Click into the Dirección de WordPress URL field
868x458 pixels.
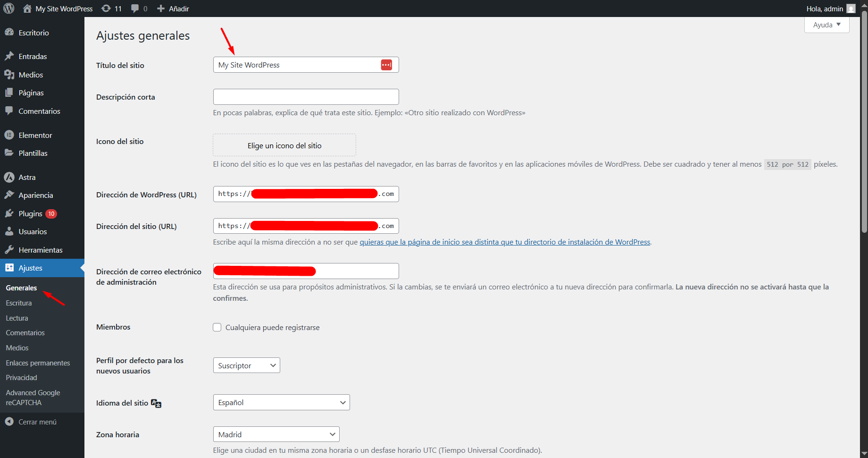click(306, 194)
